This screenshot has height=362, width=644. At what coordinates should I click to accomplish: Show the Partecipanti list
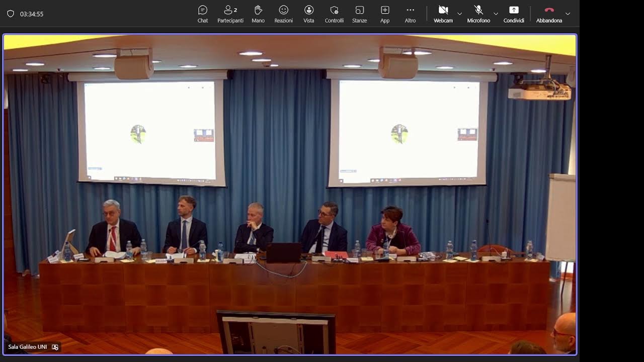point(230,14)
